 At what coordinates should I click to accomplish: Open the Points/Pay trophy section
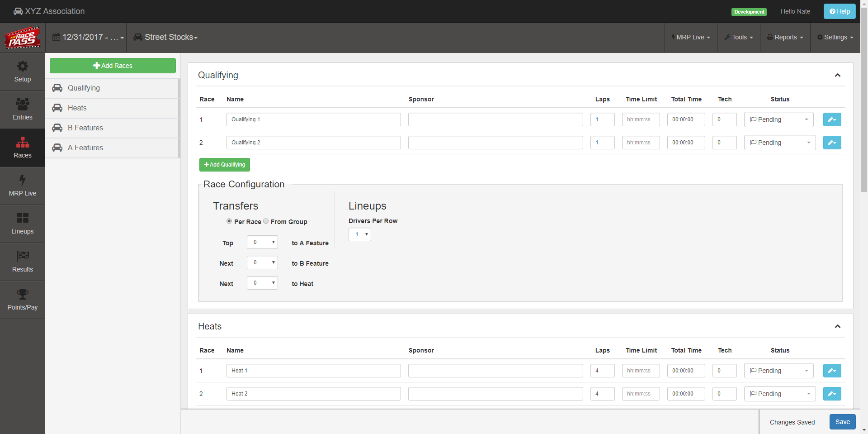[x=23, y=300]
